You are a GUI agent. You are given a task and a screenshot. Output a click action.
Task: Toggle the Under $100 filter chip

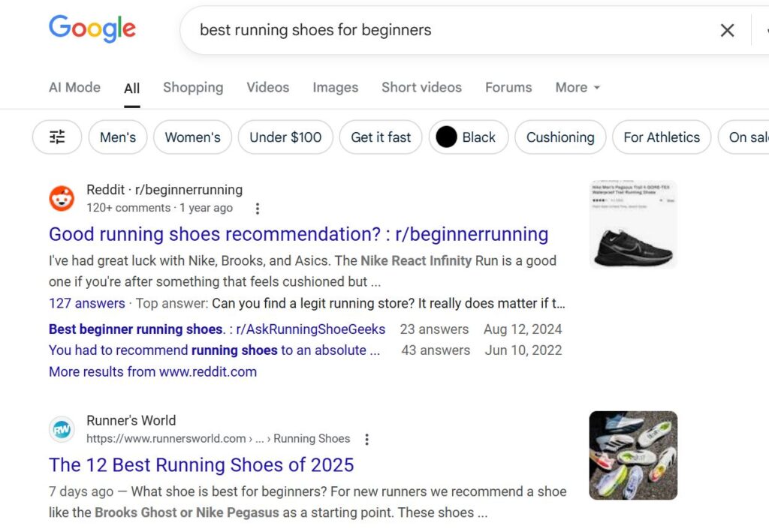(285, 137)
